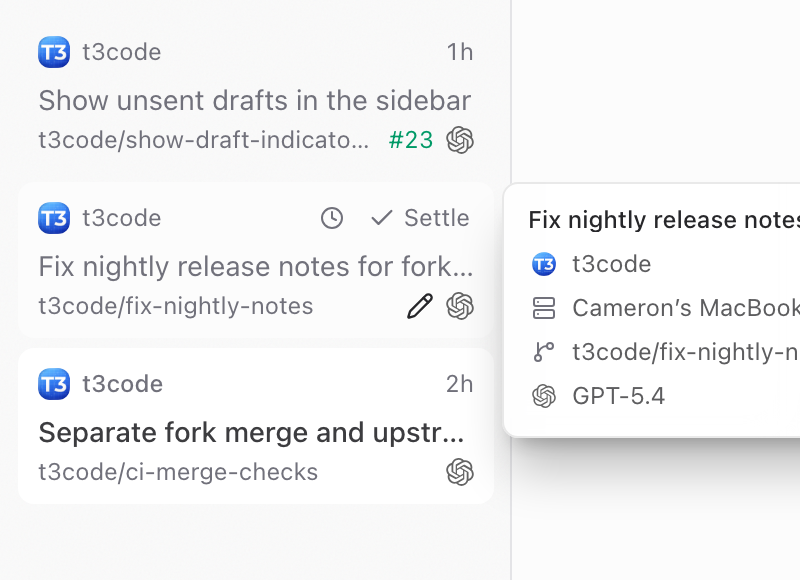
Task: Open Show unsent drafts in the sidebar thread
Action: click(255, 100)
